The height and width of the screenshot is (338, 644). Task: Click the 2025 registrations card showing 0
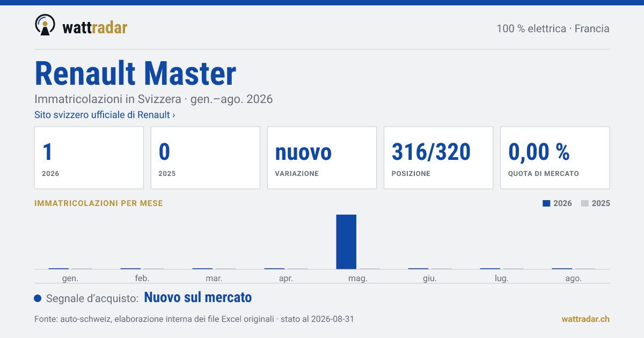206,158
